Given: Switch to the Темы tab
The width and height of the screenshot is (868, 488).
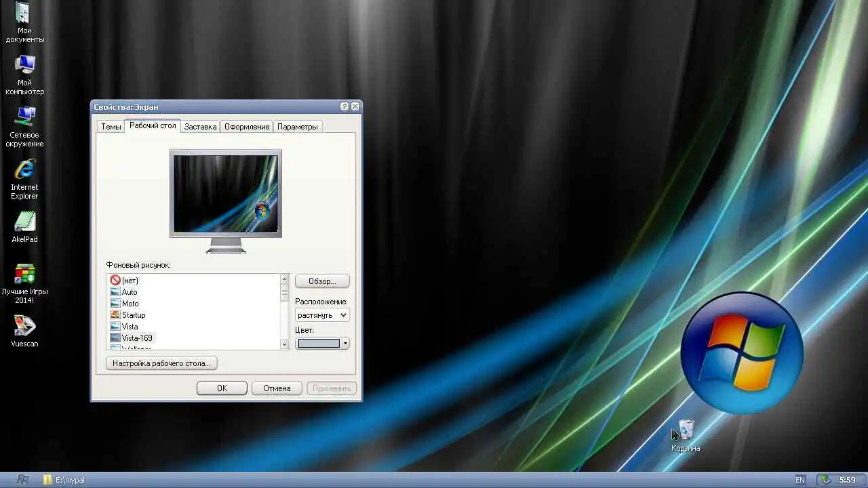Looking at the screenshot, I should (111, 127).
